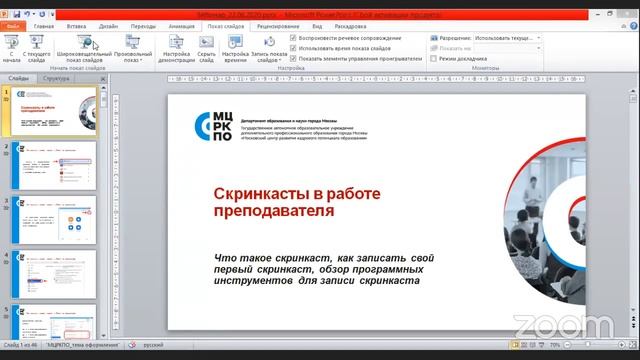The height and width of the screenshot is (360, 640).
Task: Restore down the PowerPoint window
Action: pos(610,14)
